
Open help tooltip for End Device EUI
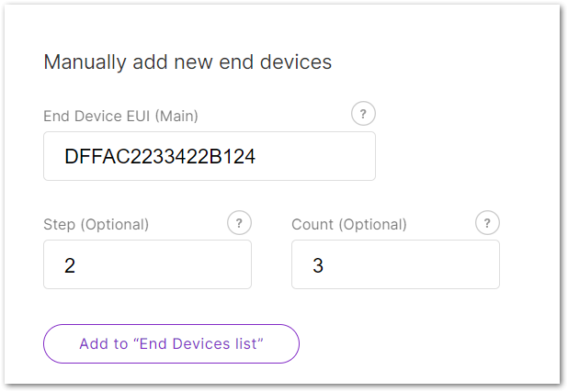pos(363,114)
